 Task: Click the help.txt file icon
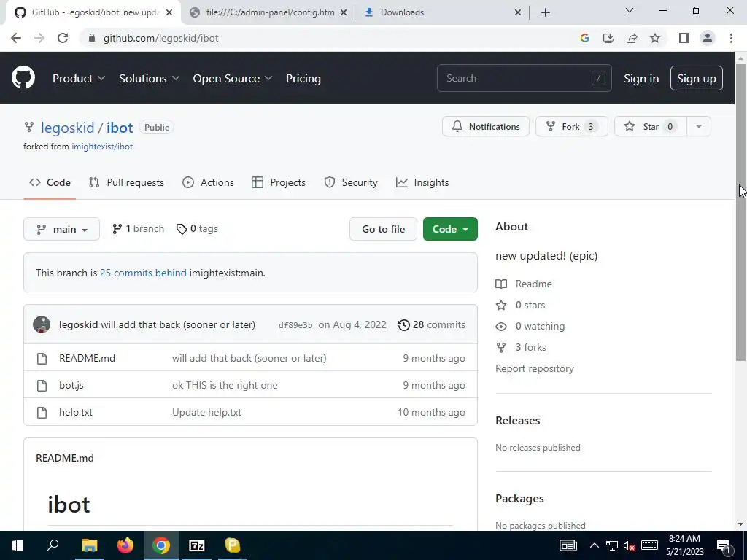(x=42, y=413)
